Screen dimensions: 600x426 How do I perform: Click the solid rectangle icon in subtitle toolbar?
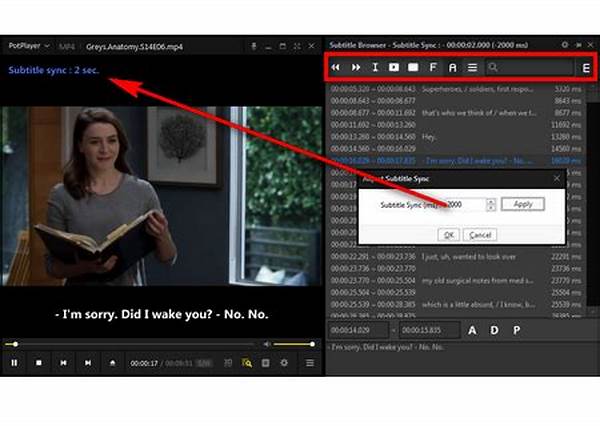pos(413,67)
